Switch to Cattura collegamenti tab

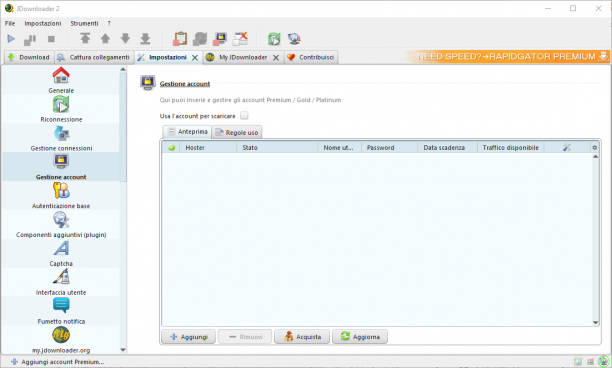tap(94, 57)
